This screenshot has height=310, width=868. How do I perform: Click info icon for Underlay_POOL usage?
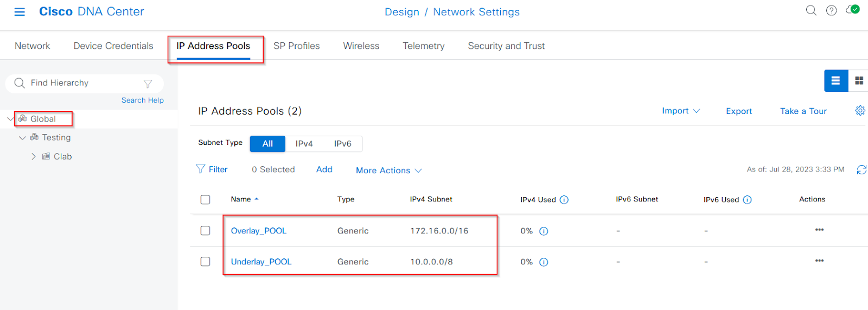[x=544, y=262]
